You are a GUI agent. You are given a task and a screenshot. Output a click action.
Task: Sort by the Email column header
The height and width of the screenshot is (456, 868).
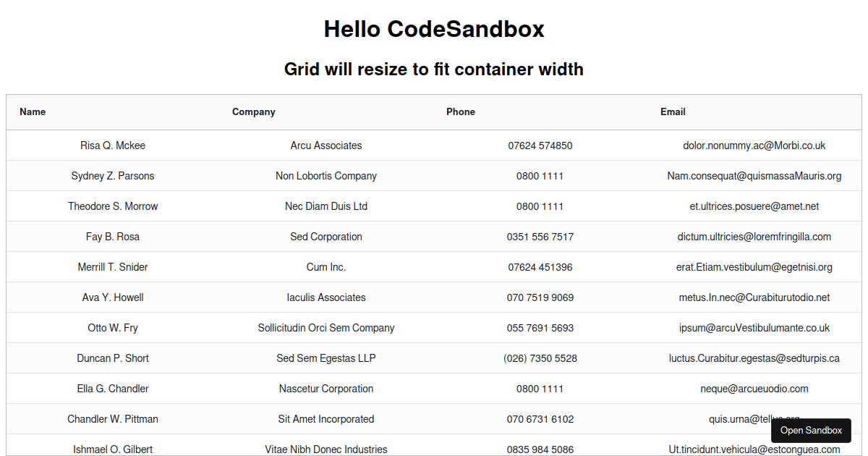pos(673,111)
